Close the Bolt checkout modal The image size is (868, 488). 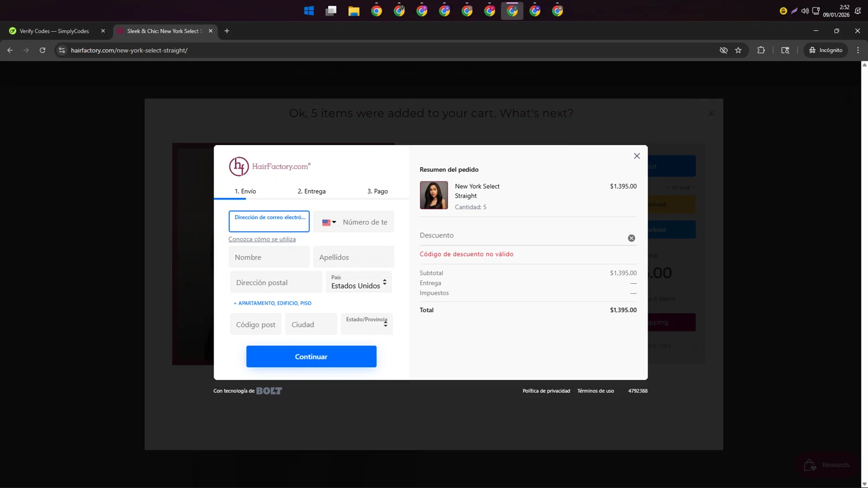637,156
